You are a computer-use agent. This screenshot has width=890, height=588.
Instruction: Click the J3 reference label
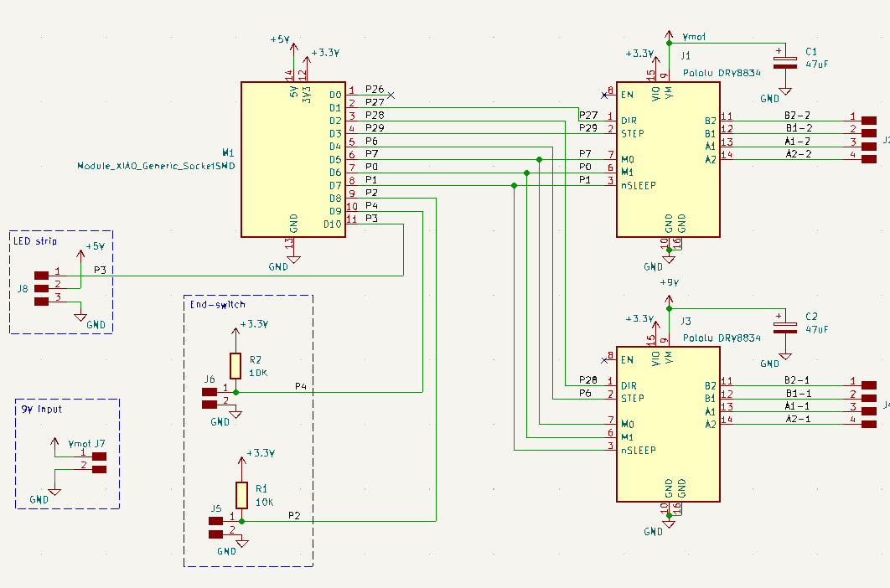[686, 322]
